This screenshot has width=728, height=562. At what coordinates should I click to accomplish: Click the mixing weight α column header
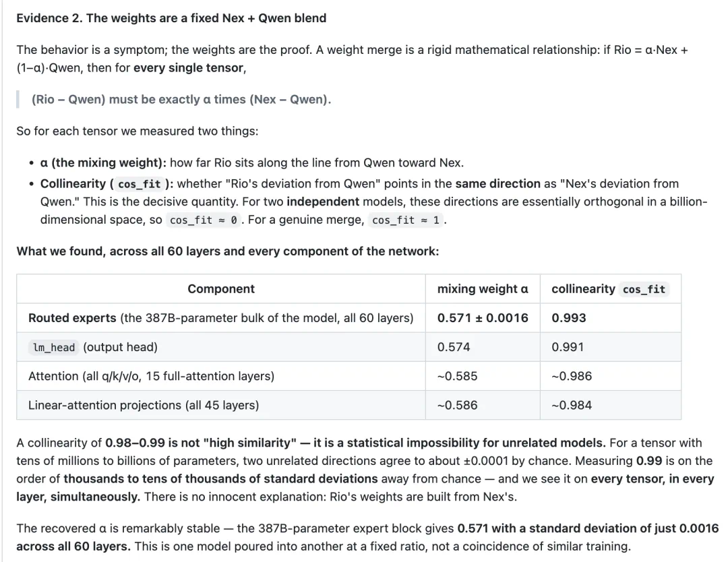tap(483, 288)
